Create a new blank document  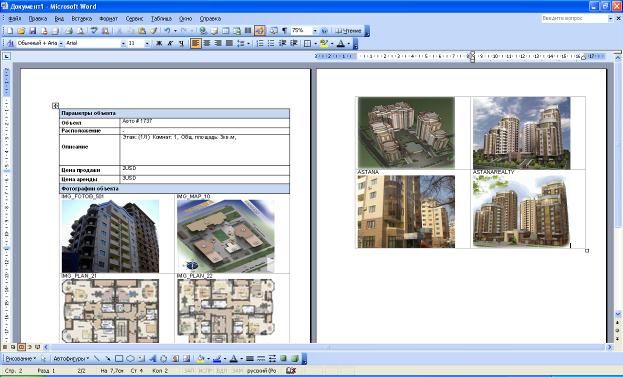(x=9, y=31)
